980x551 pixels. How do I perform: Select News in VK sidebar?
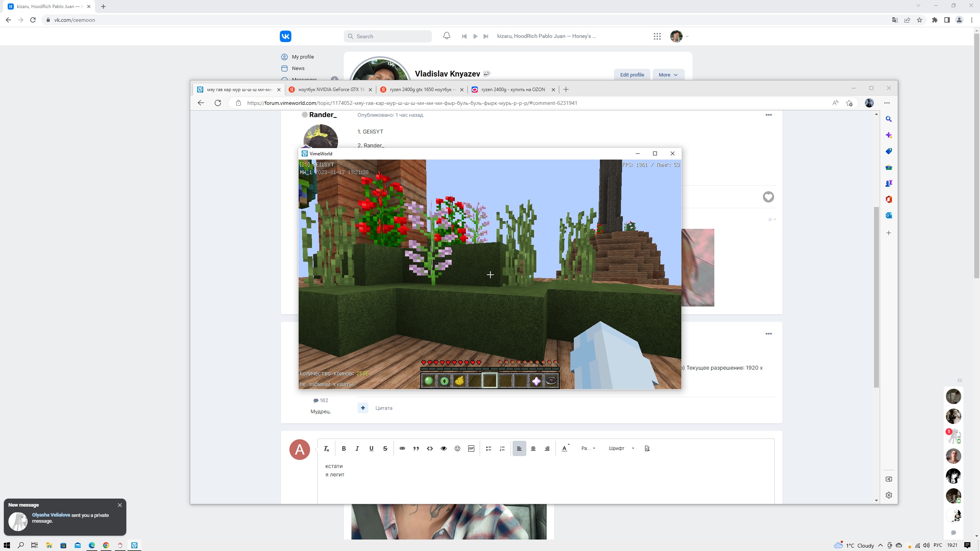298,68
